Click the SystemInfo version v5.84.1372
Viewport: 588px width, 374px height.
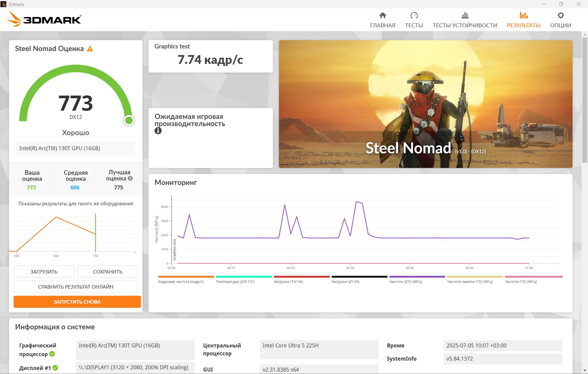coord(503,359)
